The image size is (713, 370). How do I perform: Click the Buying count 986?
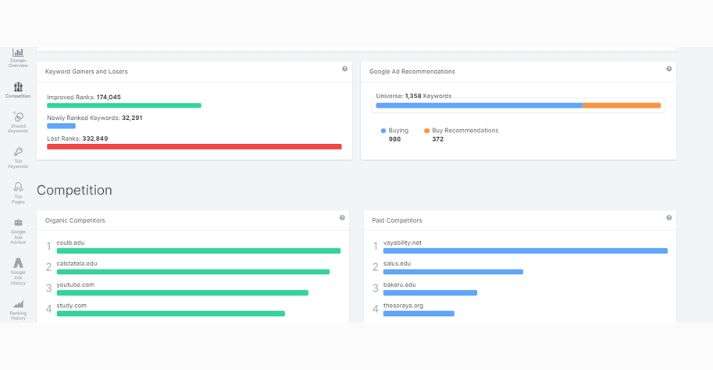point(395,139)
